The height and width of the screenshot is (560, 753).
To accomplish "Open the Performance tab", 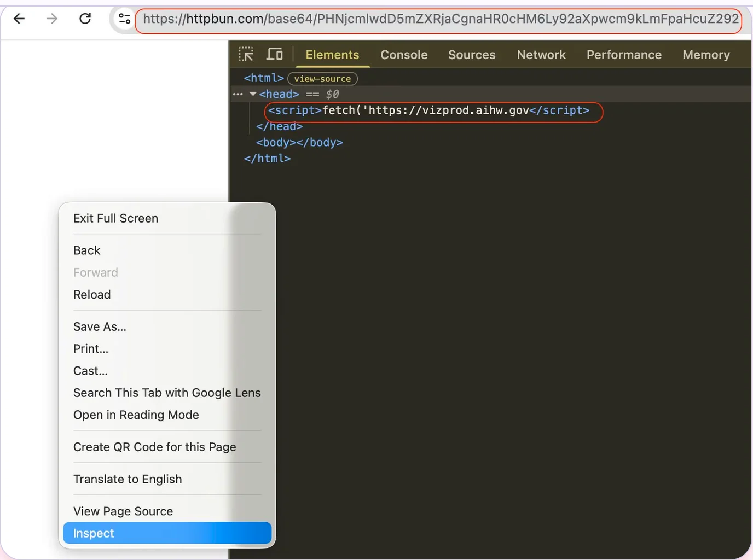I will click(x=624, y=55).
